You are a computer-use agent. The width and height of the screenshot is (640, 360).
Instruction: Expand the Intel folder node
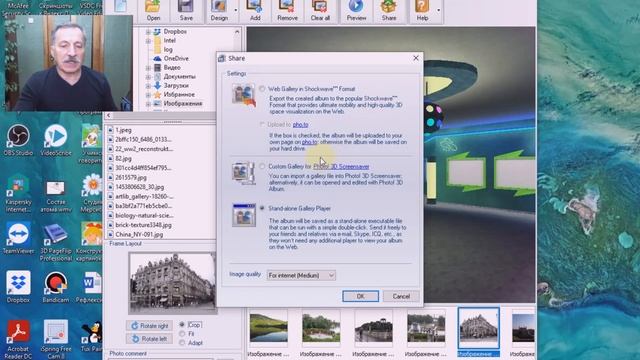[x=149, y=40]
